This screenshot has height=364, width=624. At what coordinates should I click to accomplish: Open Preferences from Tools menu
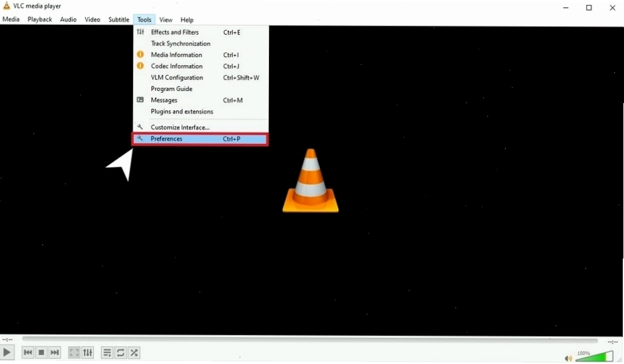click(x=201, y=139)
